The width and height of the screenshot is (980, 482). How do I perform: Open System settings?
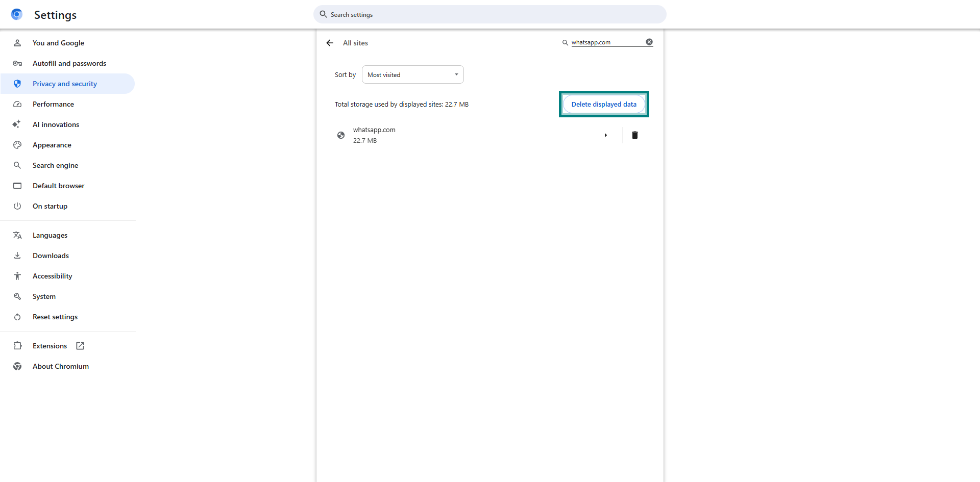(67, 296)
